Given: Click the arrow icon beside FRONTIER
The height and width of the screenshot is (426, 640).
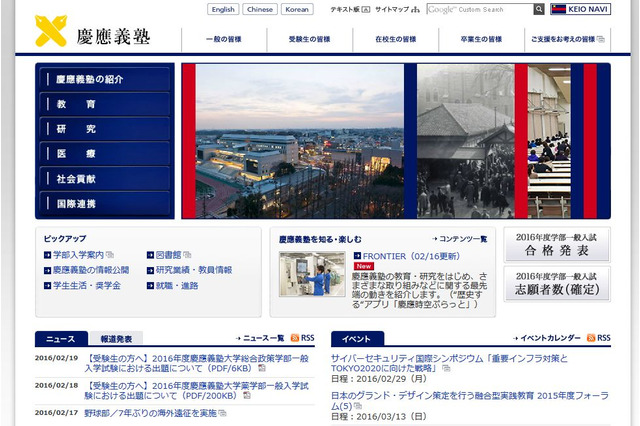Looking at the screenshot, I should tap(357, 256).
